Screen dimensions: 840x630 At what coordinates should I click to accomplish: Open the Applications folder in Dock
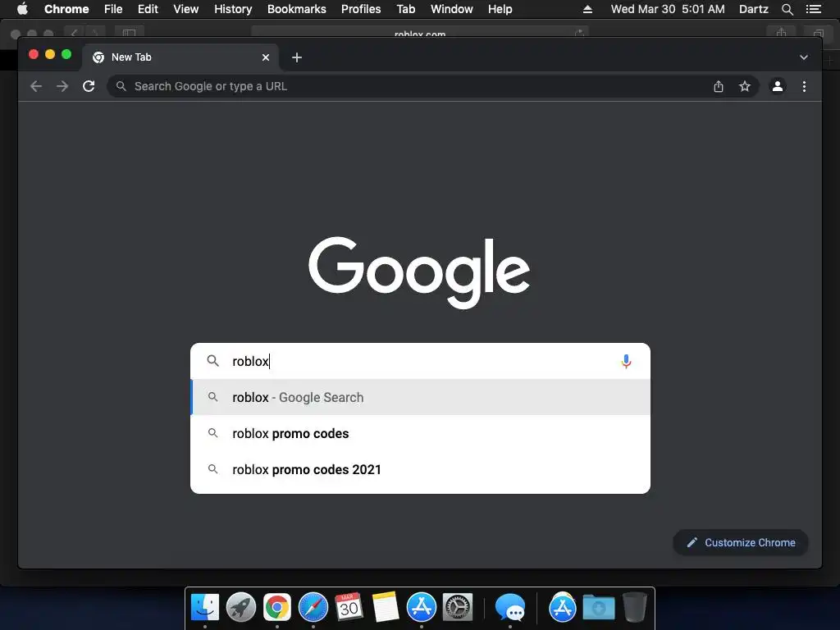563,607
